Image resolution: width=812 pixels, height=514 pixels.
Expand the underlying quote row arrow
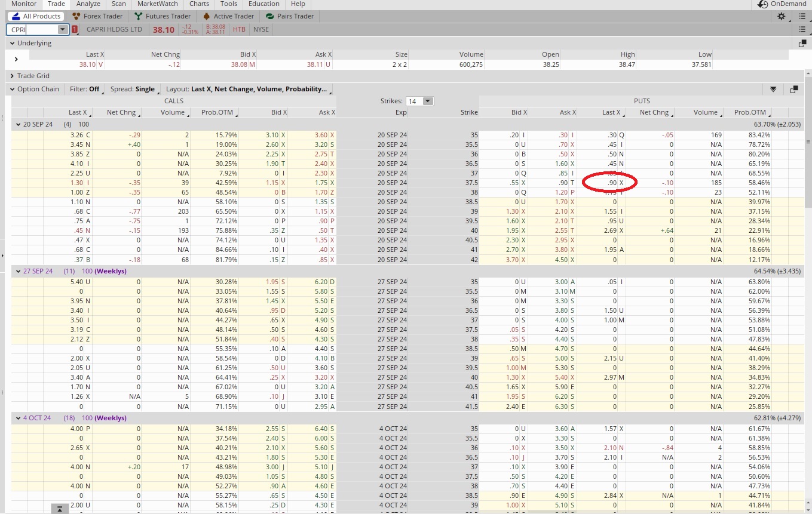point(16,59)
